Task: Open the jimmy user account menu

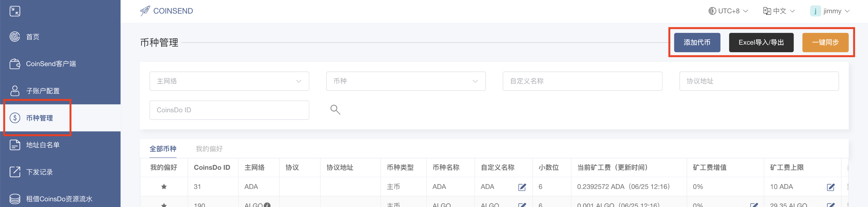Action: pos(830,11)
